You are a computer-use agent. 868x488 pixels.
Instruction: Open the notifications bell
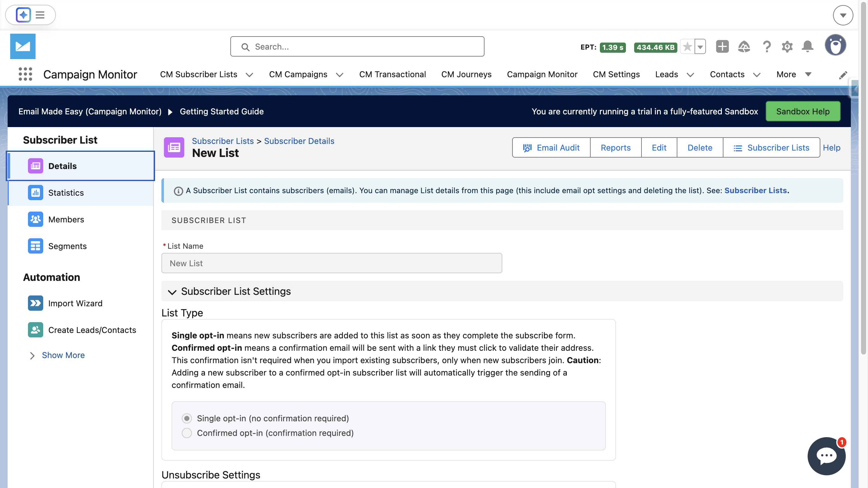808,46
